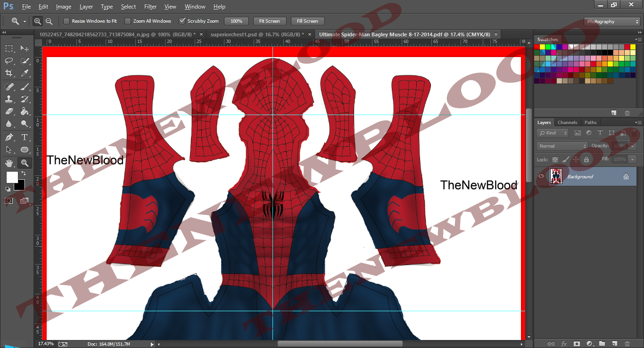Pick the yellow swatch in Swatches panel

point(542,47)
